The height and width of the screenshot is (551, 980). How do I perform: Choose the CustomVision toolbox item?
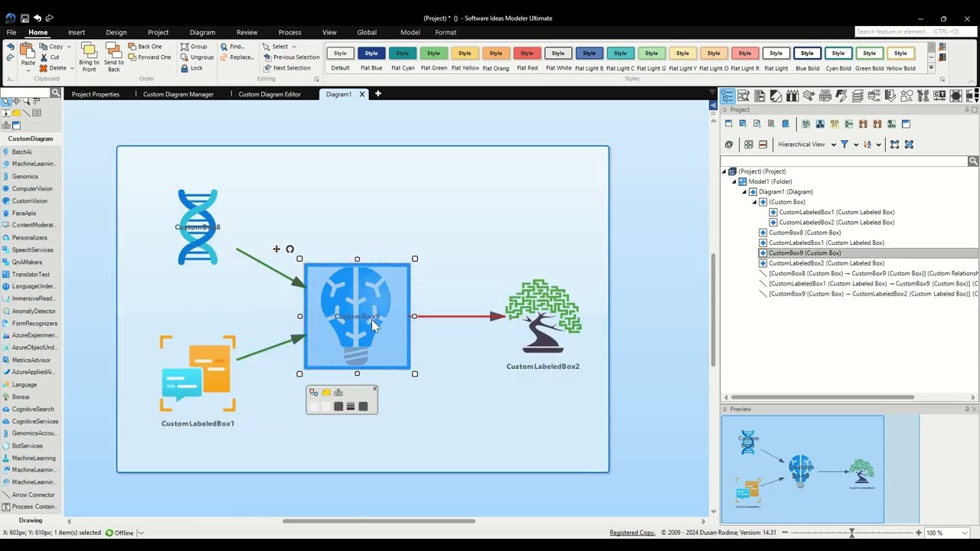(29, 201)
